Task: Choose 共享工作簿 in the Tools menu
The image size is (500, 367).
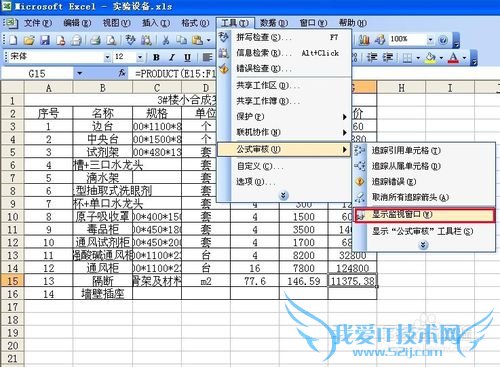Action: coord(284,101)
